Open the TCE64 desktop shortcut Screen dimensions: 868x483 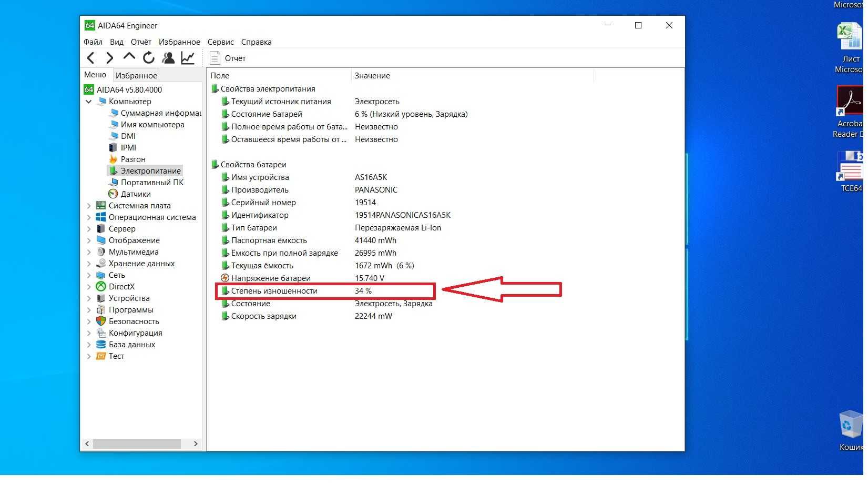click(850, 172)
